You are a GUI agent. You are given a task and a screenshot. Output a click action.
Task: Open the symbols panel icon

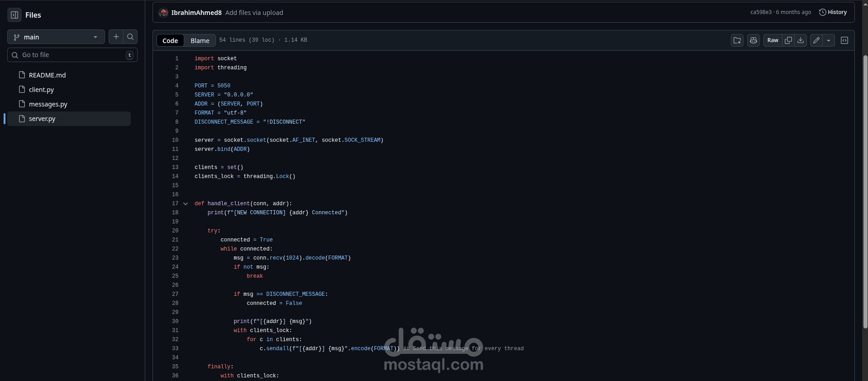844,40
